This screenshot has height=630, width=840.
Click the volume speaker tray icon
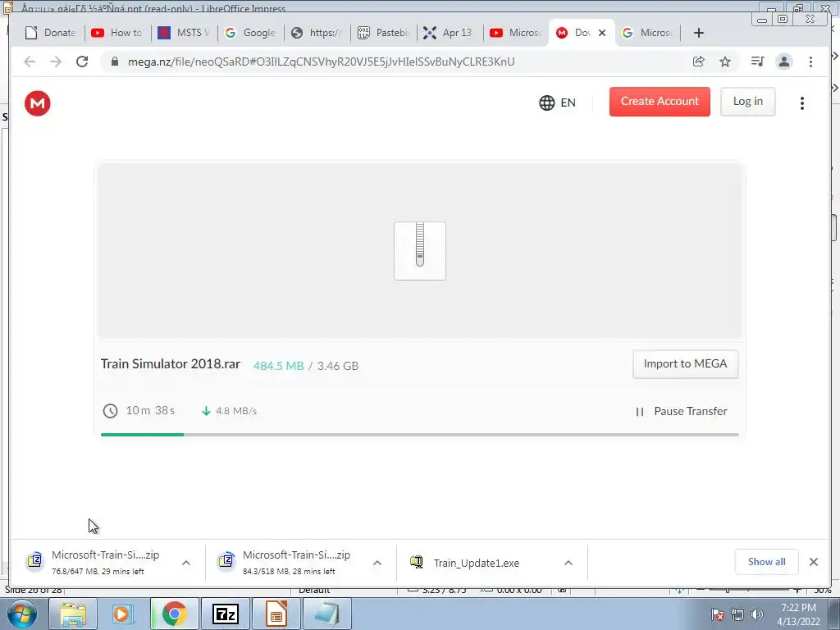click(x=757, y=614)
